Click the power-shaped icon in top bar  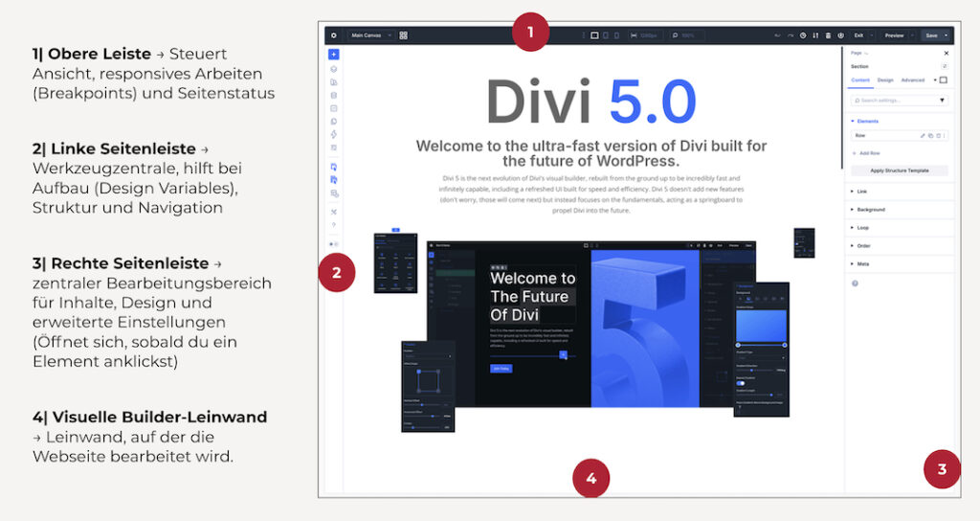pyautogui.click(x=840, y=35)
